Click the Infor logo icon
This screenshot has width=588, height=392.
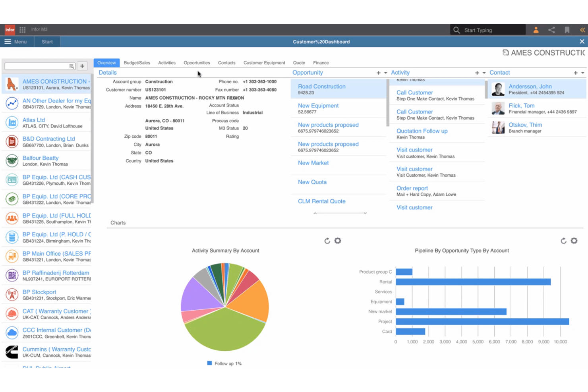tap(10, 30)
